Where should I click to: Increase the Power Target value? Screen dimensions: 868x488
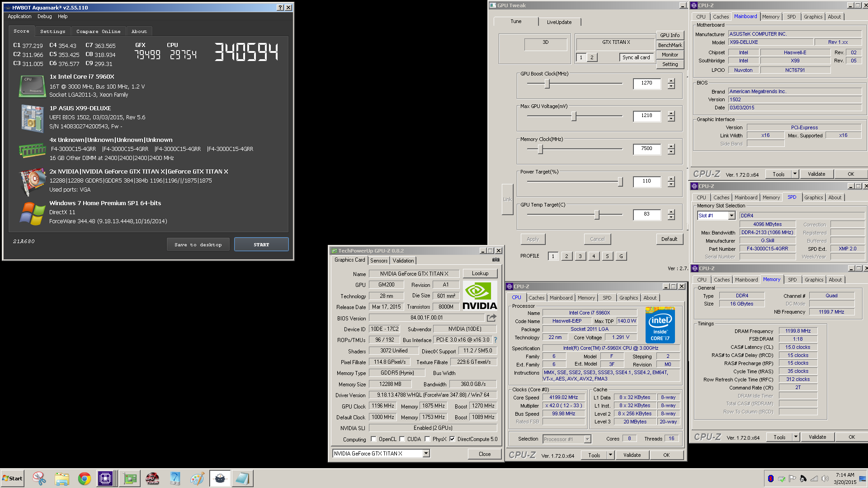(671, 179)
